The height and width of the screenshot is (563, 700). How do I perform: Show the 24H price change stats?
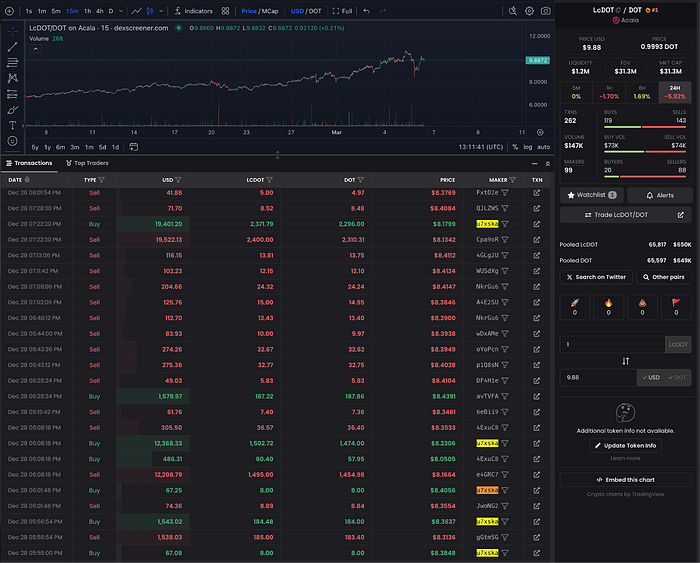tap(675, 92)
